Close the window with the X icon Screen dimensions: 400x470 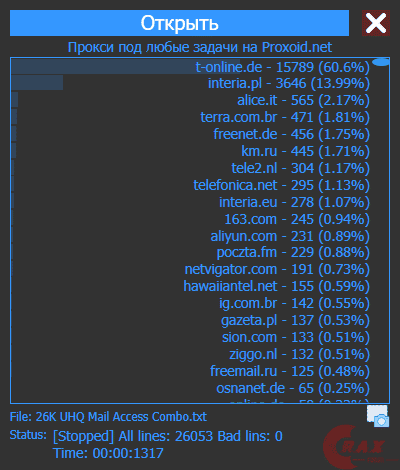pyautogui.click(x=376, y=23)
